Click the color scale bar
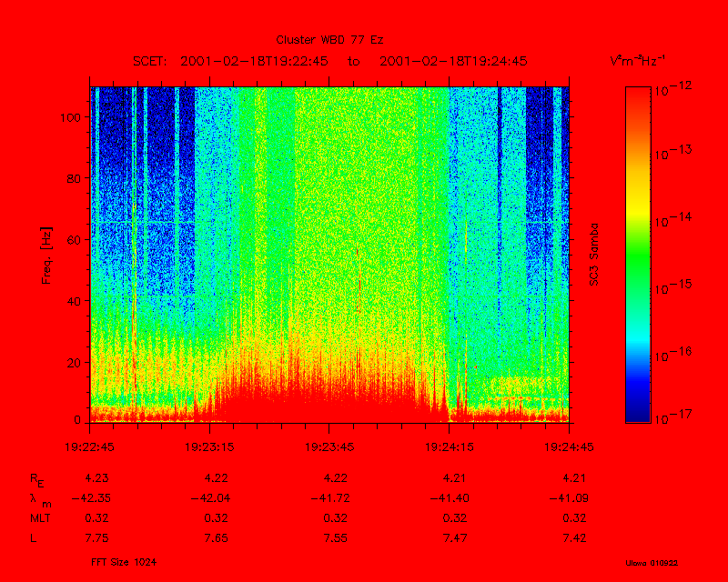This screenshot has height=582, width=728. tap(638, 254)
